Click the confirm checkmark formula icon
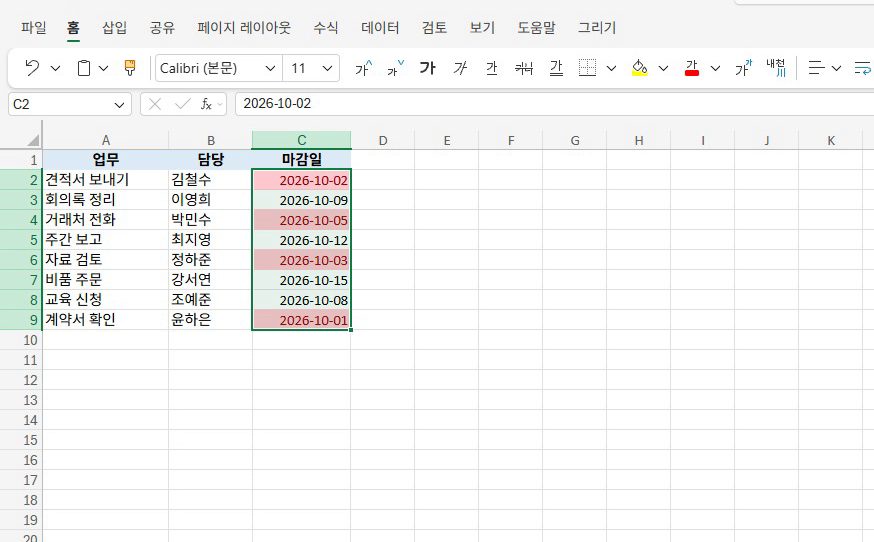Screen dimensions: 874x542 coord(182,104)
